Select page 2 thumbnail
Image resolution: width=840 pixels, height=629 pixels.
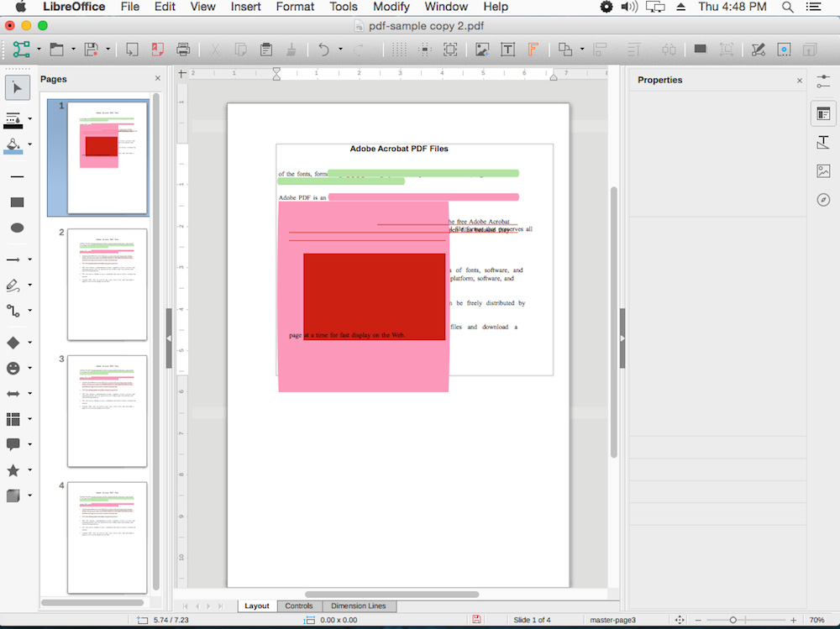click(108, 285)
